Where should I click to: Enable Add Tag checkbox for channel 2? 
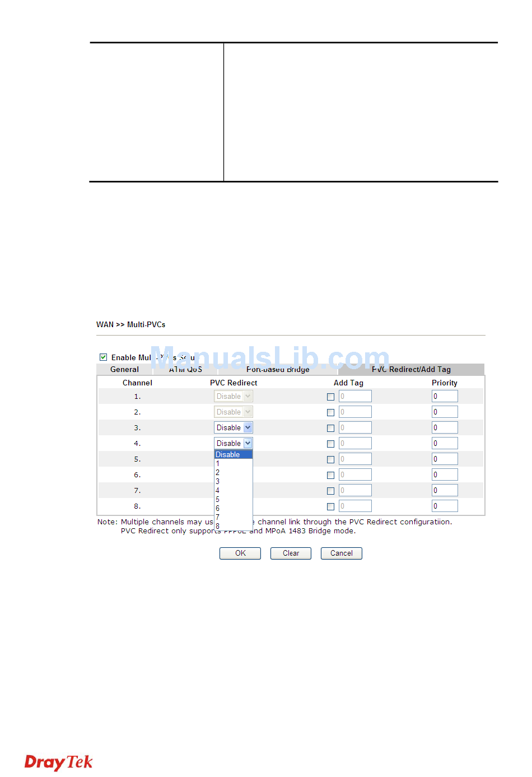(330, 412)
